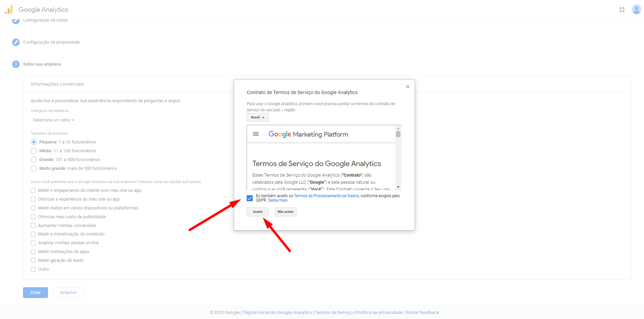Open the hamburger menu in Marketing Platform frame

pyautogui.click(x=256, y=134)
